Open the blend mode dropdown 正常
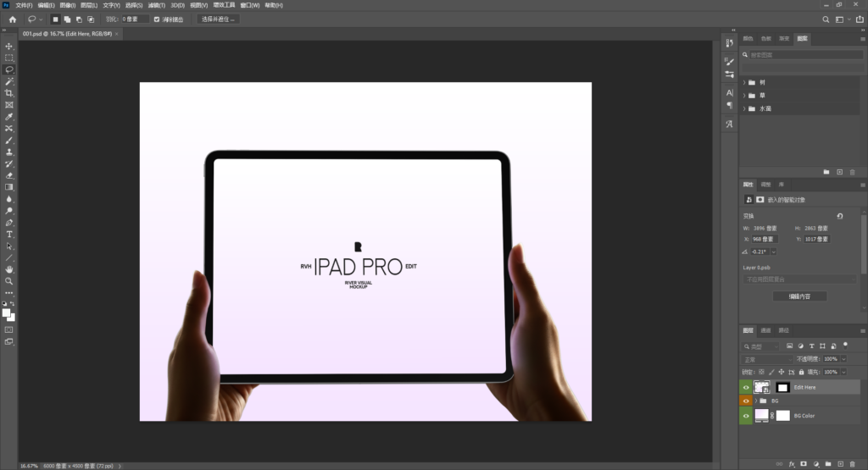 point(766,359)
